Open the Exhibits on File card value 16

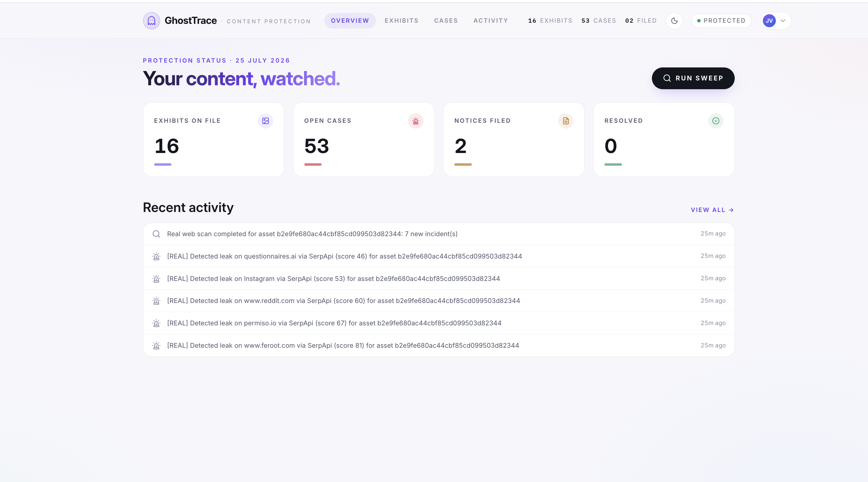pyautogui.click(x=167, y=146)
